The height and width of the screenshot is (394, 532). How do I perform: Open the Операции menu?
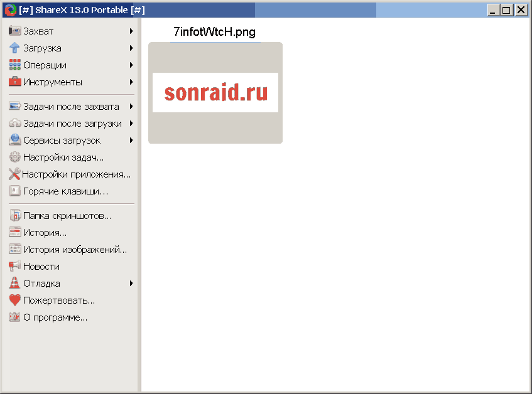coord(72,65)
